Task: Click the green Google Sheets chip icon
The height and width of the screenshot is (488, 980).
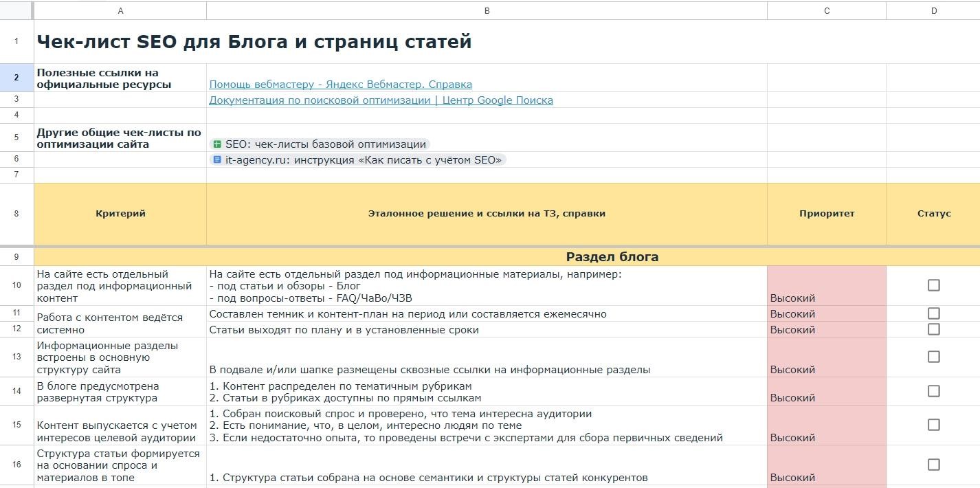Action: click(x=219, y=142)
